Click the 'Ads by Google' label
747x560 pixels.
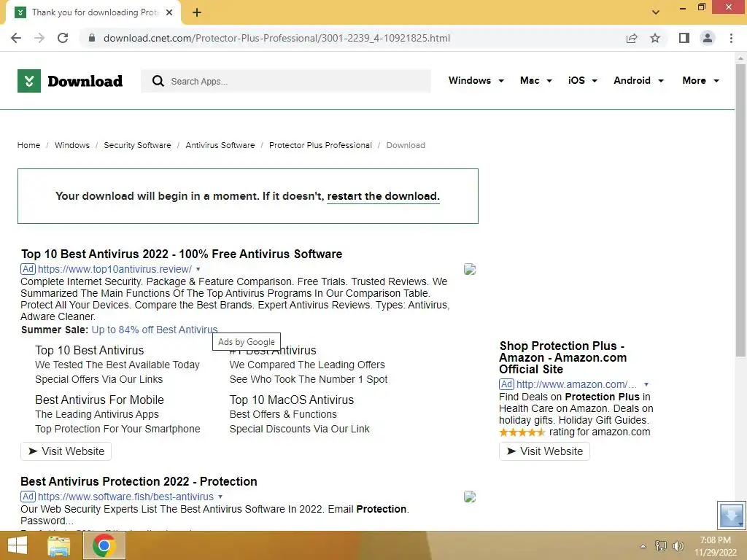click(x=247, y=342)
